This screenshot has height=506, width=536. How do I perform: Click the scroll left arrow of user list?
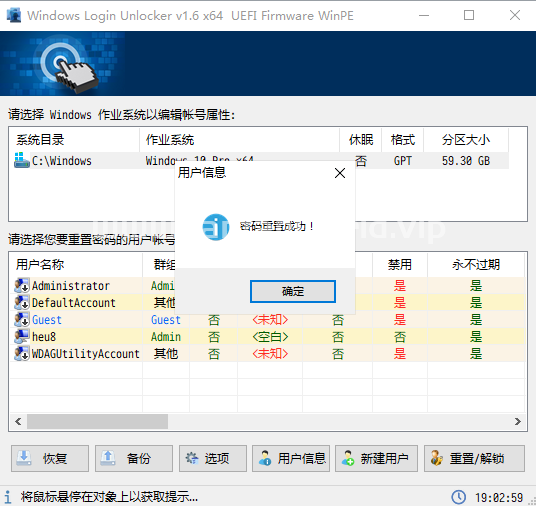click(18, 421)
